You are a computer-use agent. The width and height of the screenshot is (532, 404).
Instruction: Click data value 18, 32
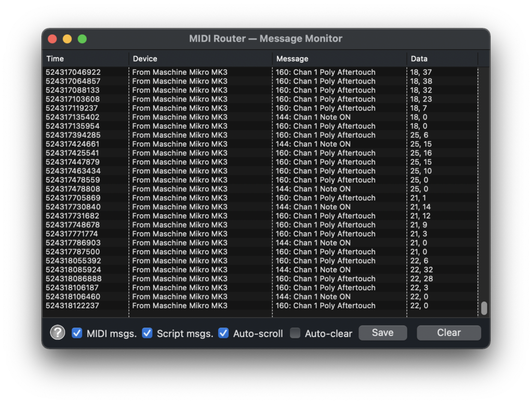tap(421, 90)
